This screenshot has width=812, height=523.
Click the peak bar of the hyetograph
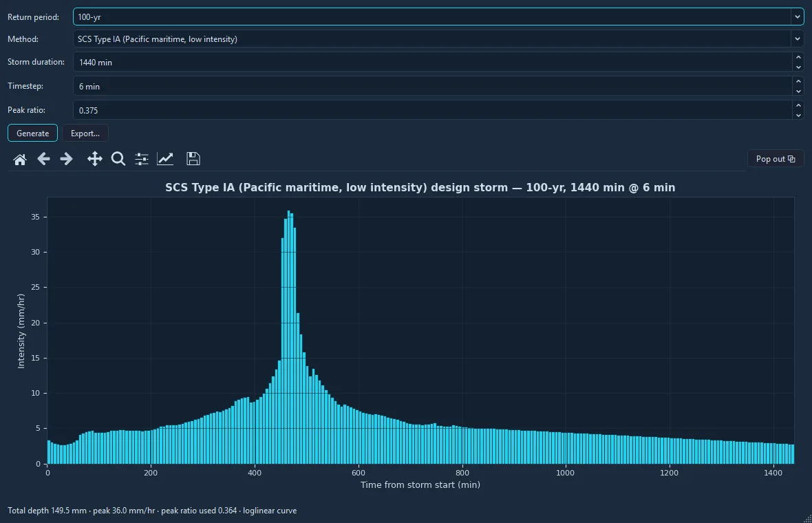(288, 337)
